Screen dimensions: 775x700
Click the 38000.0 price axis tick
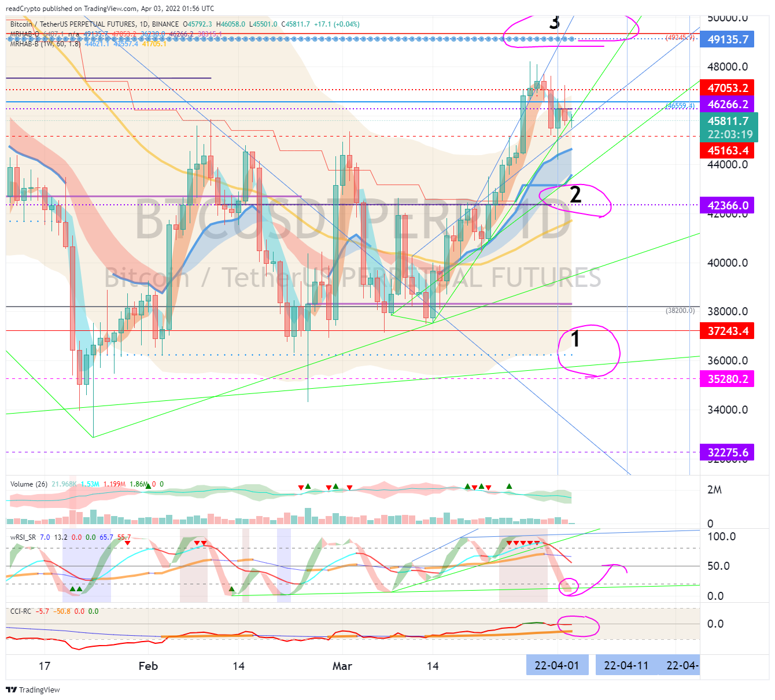pyautogui.click(x=728, y=311)
